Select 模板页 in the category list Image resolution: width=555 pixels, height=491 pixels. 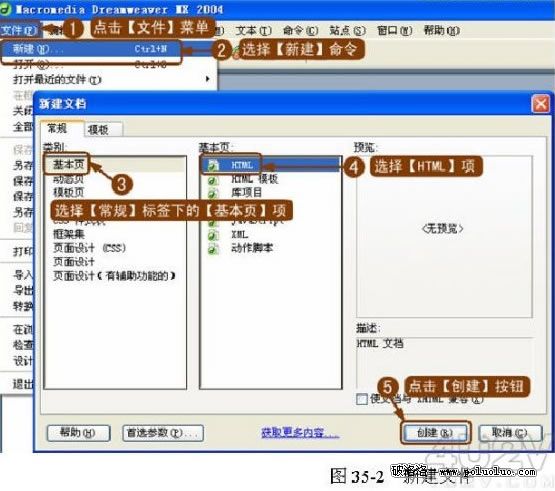pos(69,193)
